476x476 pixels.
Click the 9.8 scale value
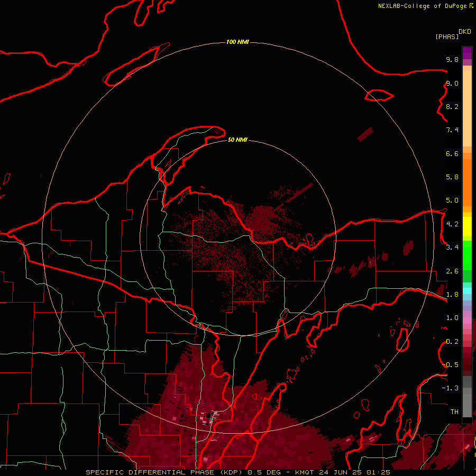pyautogui.click(x=452, y=59)
